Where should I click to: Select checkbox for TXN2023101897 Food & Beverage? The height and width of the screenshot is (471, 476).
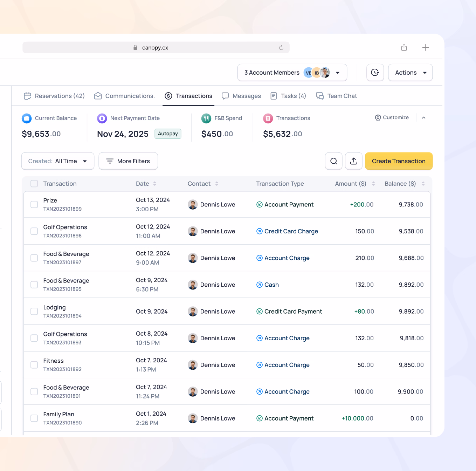click(34, 258)
